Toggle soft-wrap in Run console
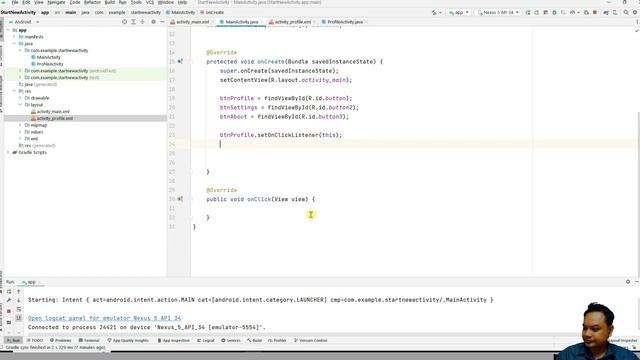Viewport: 640px width, 360px height. 19,309
